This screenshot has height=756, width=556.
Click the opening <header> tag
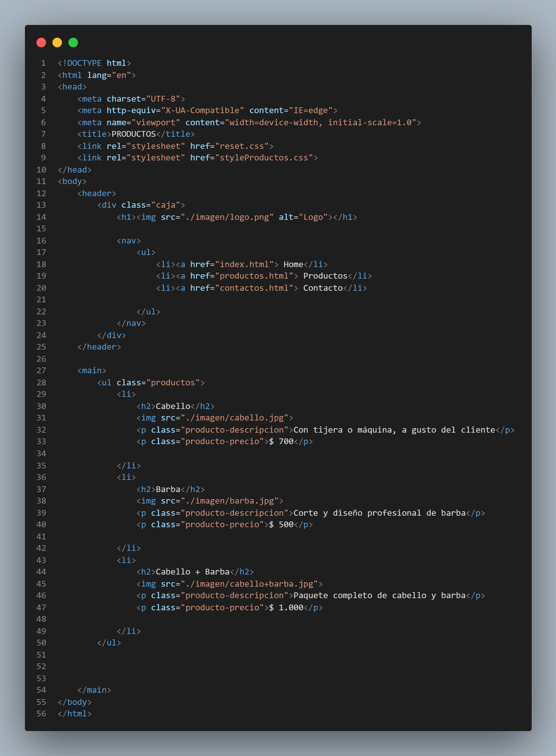tap(97, 193)
